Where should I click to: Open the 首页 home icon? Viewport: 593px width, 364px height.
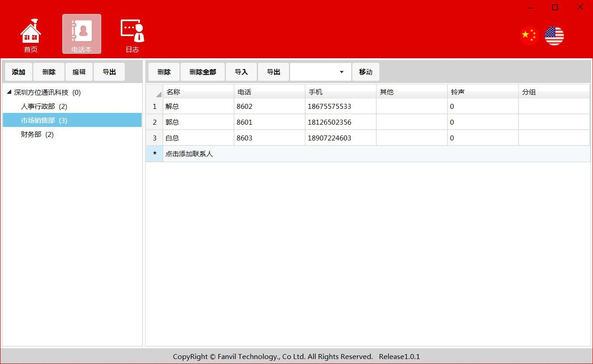tap(31, 35)
